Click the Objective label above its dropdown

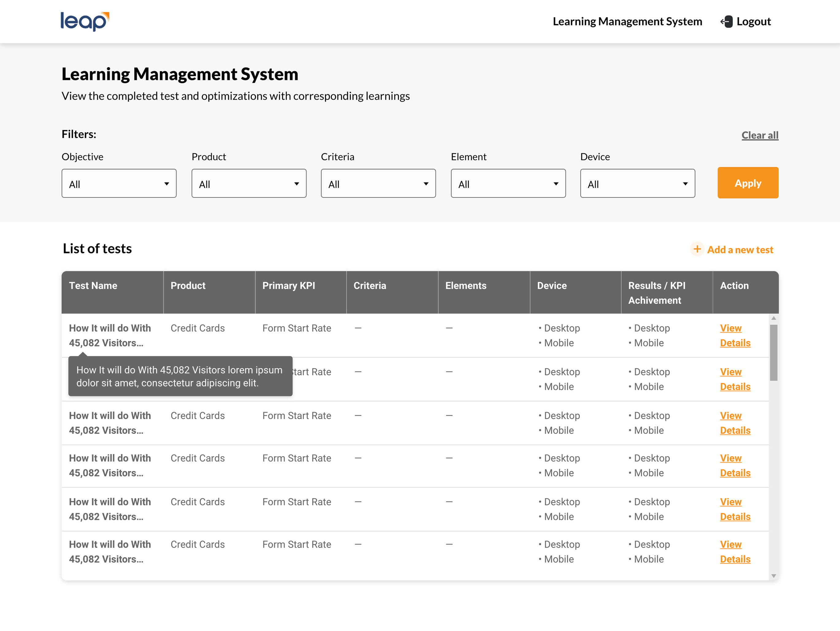[x=82, y=157]
